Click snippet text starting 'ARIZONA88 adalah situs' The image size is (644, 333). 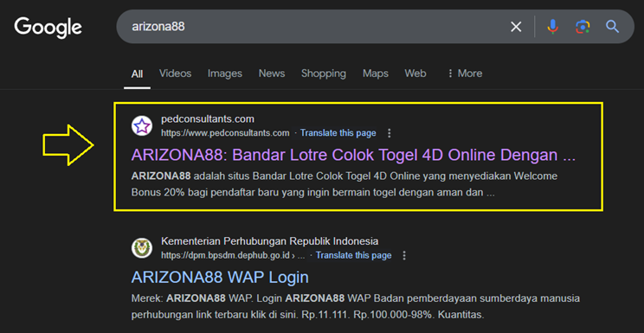click(x=345, y=184)
